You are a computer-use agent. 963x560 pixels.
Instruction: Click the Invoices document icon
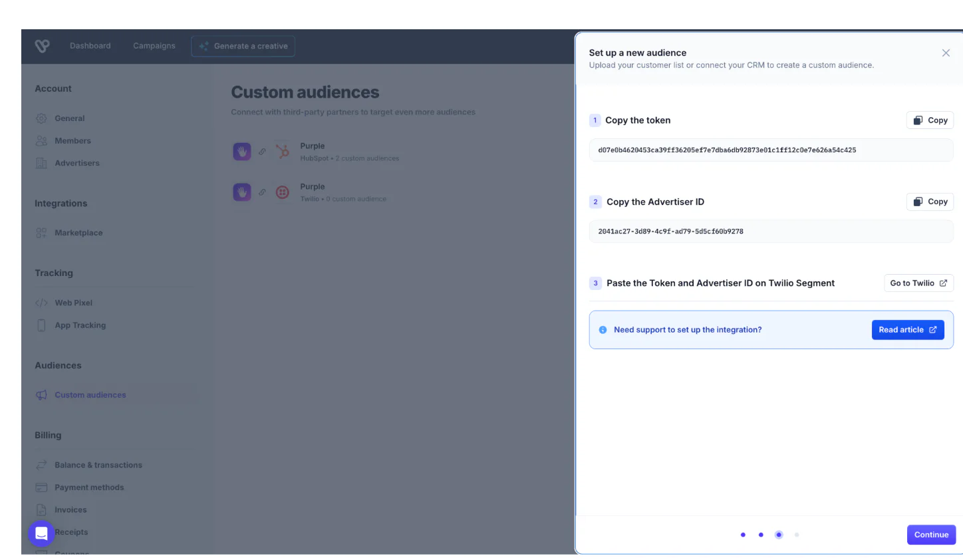coord(41,510)
